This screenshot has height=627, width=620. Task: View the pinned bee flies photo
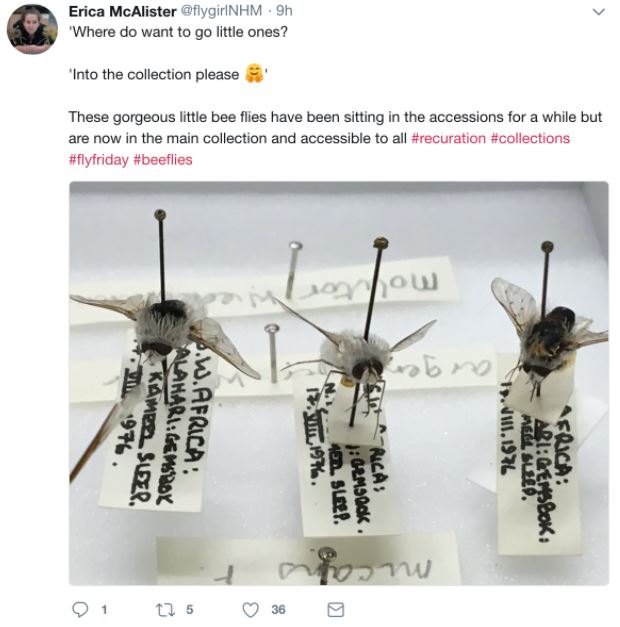click(339, 383)
